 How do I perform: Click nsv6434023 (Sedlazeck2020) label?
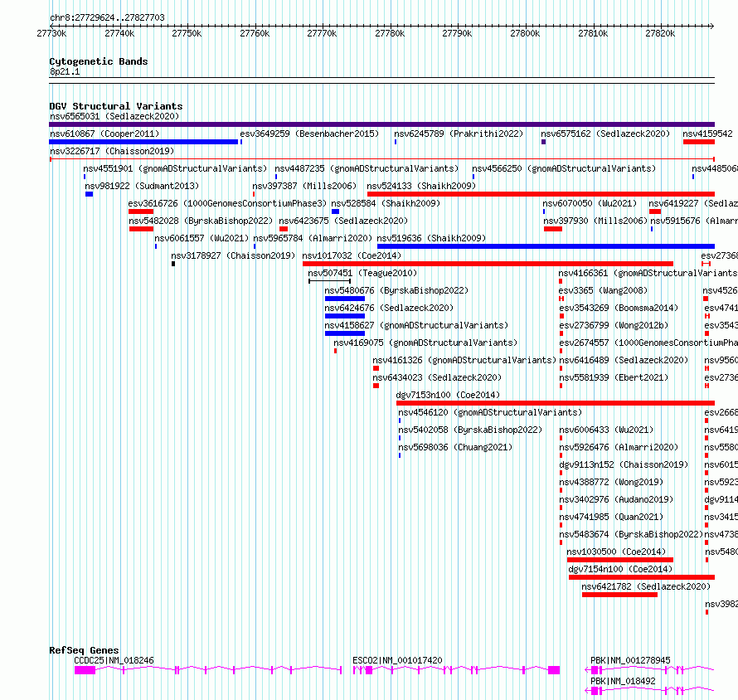(437, 377)
